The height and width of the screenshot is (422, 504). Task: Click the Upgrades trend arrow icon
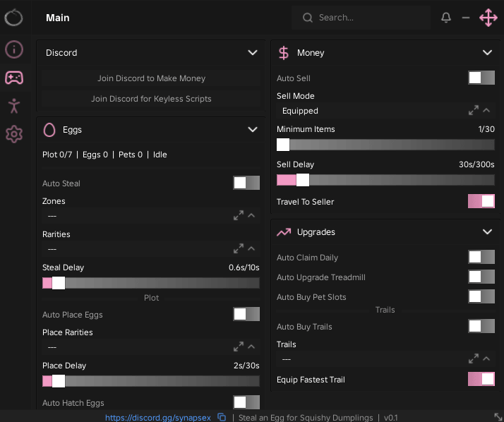point(284,232)
